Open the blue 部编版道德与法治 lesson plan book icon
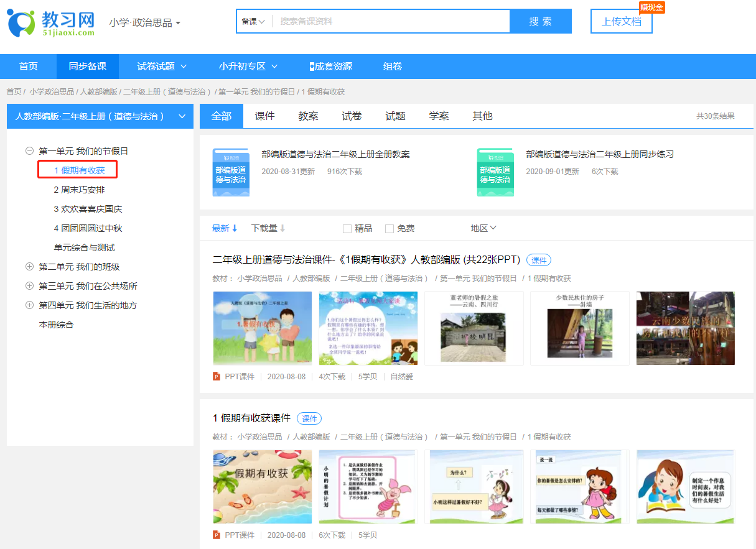The width and height of the screenshot is (756, 549). (230, 172)
